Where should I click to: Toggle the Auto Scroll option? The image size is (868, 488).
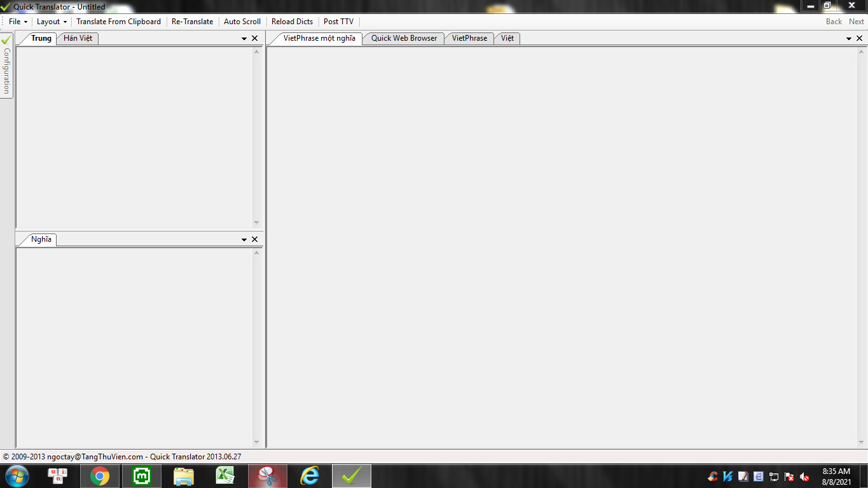pyautogui.click(x=242, y=22)
